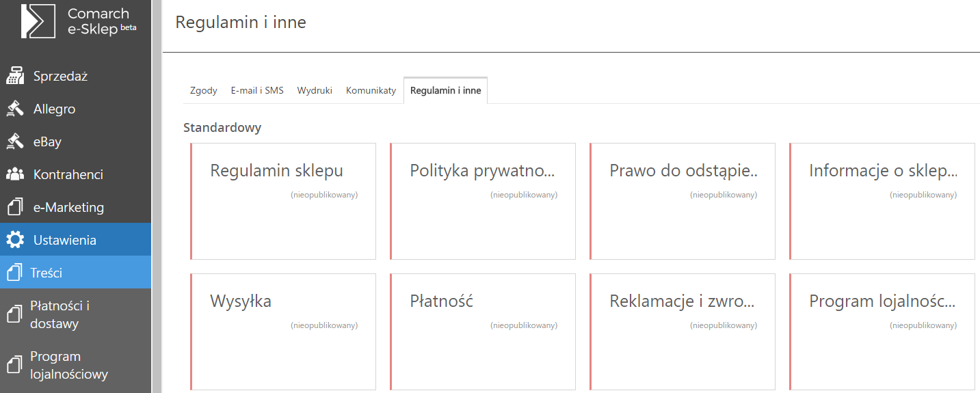Image resolution: width=980 pixels, height=393 pixels.
Task: Click nieopublikowany status under Wysyłka
Action: [324, 325]
